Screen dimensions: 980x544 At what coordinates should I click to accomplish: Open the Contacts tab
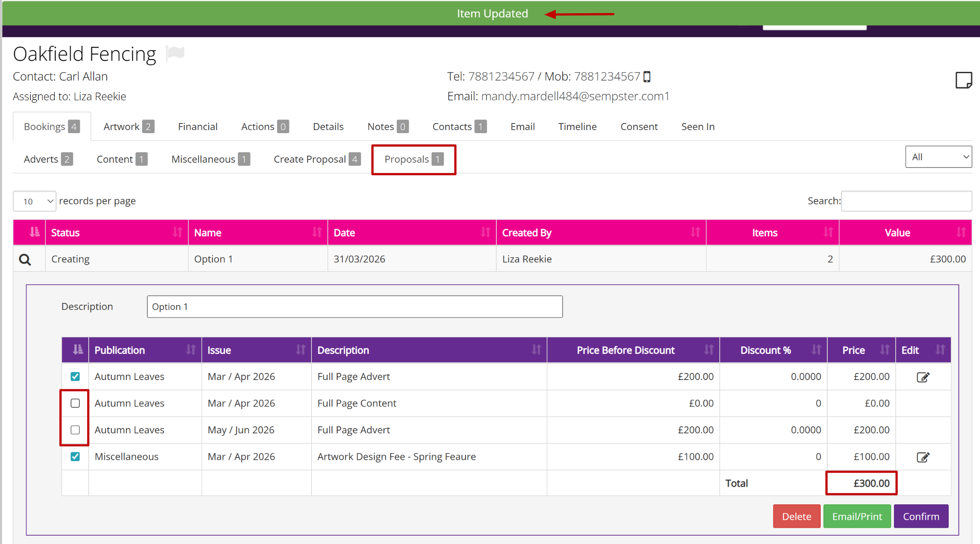pos(459,127)
